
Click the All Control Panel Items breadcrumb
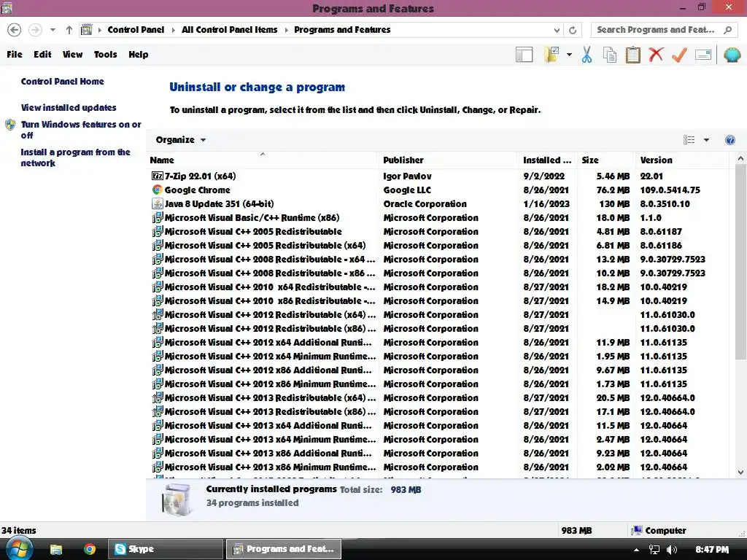(229, 29)
